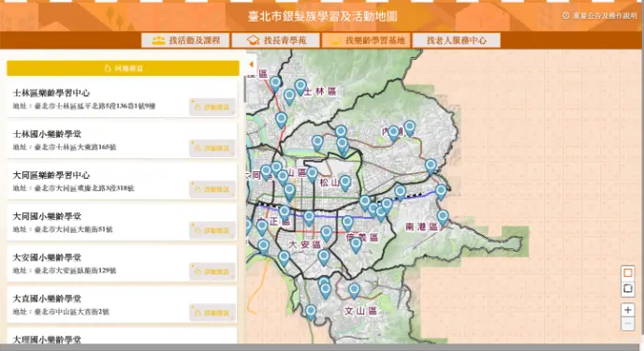Select 大直國小樂齡學堂 list title
Image resolution: width=644 pixels, height=351 pixels.
[47, 299]
